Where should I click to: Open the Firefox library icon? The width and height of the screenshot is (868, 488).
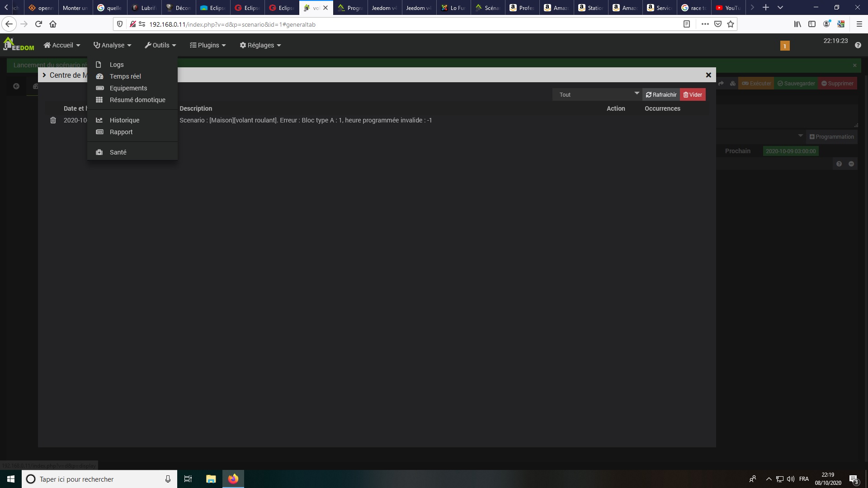797,24
